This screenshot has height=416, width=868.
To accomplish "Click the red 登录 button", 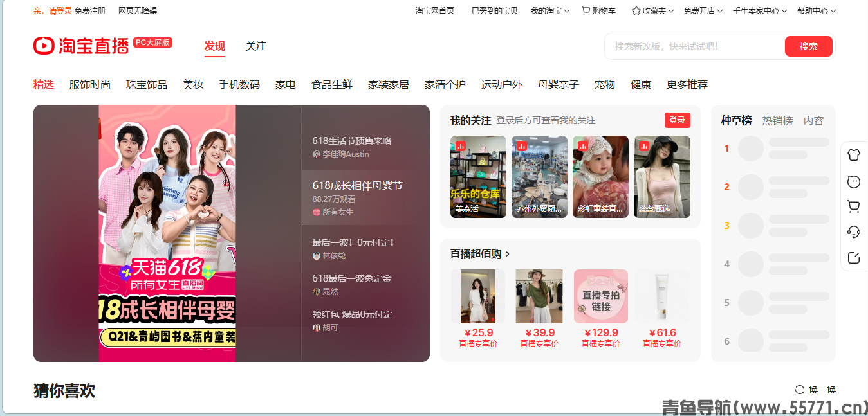I will coord(678,120).
